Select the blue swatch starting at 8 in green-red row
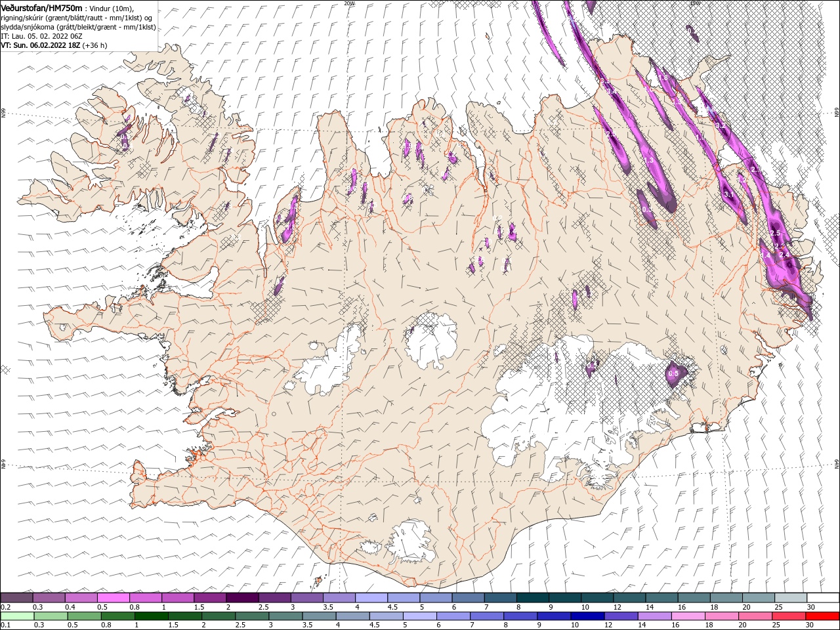This screenshot has width=840, height=630. tap(521, 616)
